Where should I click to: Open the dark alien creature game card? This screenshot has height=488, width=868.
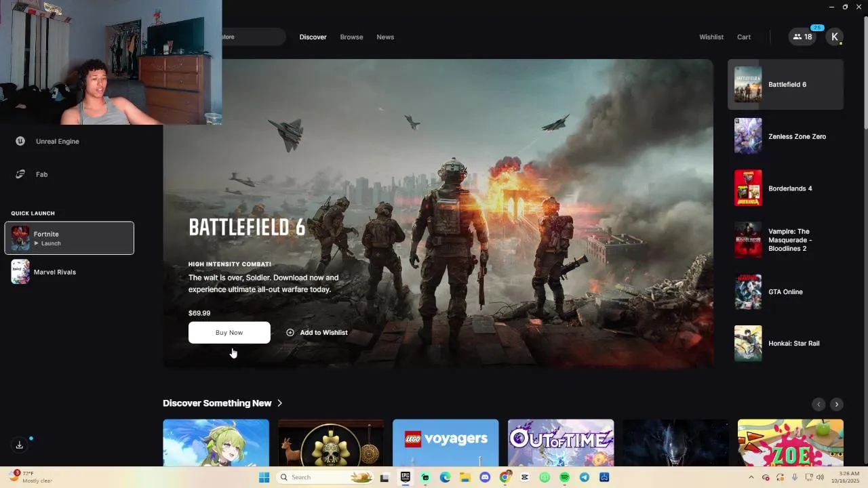pos(675,443)
